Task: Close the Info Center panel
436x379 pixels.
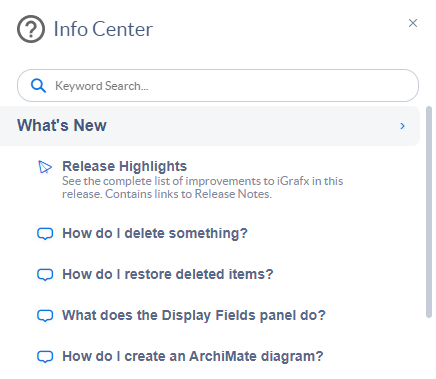Action: (x=413, y=23)
